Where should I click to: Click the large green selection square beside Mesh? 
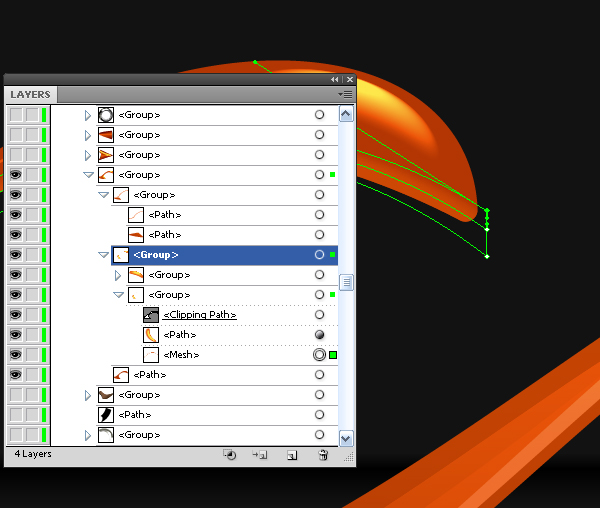point(333,355)
